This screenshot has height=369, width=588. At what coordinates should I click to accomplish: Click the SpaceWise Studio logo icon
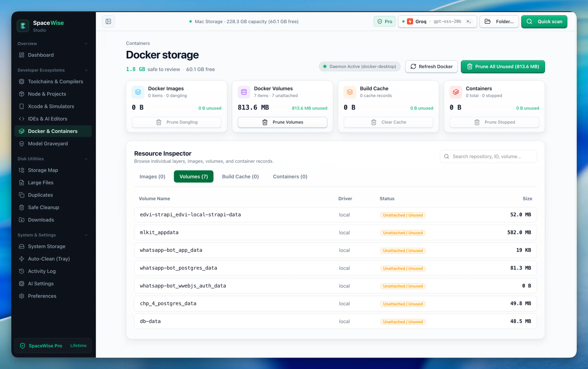[23, 26]
